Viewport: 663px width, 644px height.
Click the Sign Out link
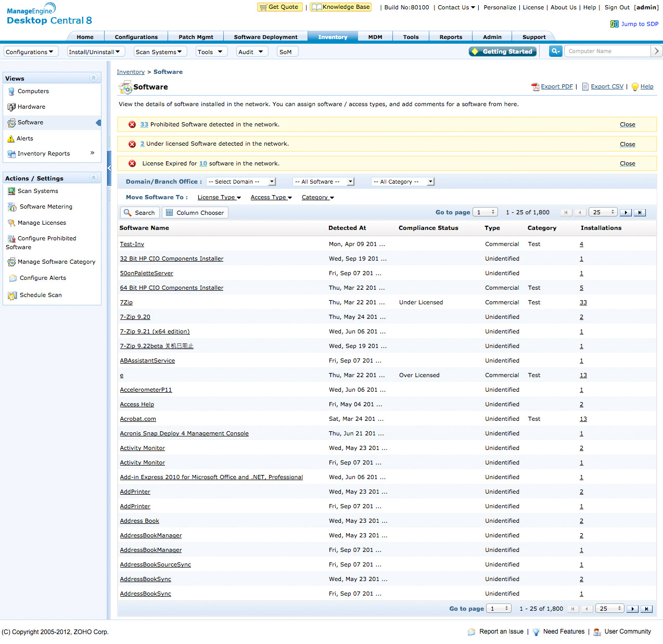click(x=617, y=8)
